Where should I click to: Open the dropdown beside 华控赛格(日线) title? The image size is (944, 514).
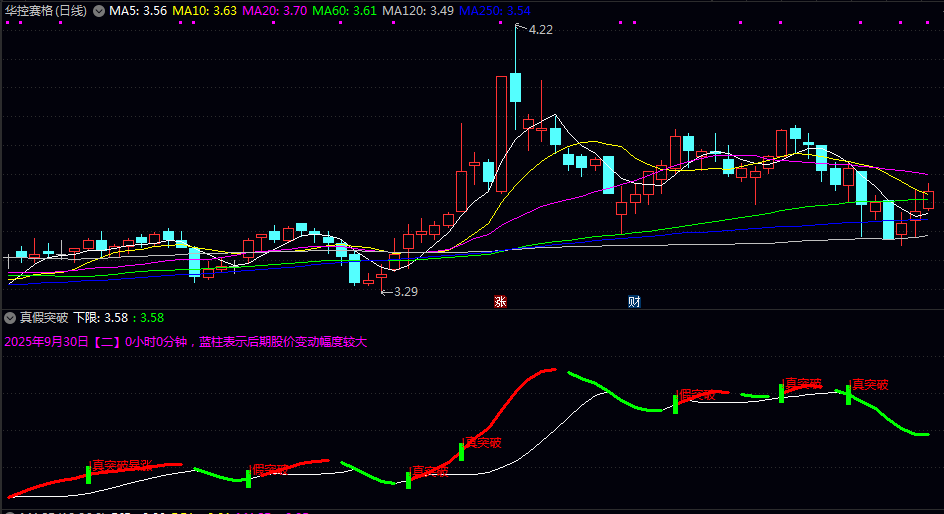[x=99, y=11]
